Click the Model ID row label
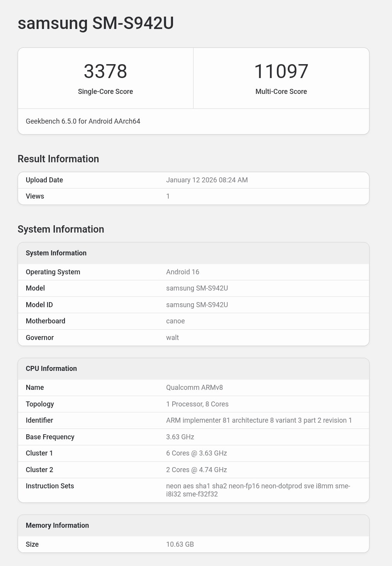Viewport: 392px width, 566px height. coord(39,305)
